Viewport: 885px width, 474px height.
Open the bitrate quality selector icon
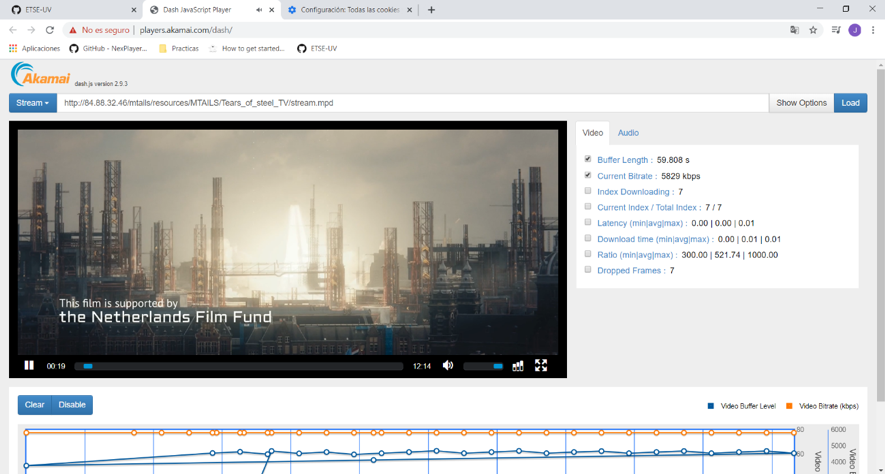click(518, 366)
